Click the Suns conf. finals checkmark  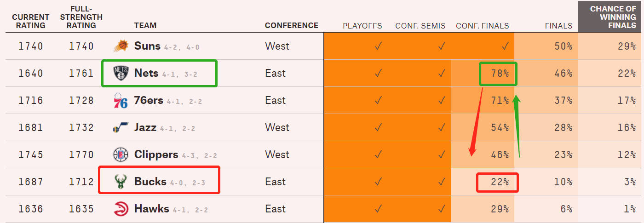point(505,46)
